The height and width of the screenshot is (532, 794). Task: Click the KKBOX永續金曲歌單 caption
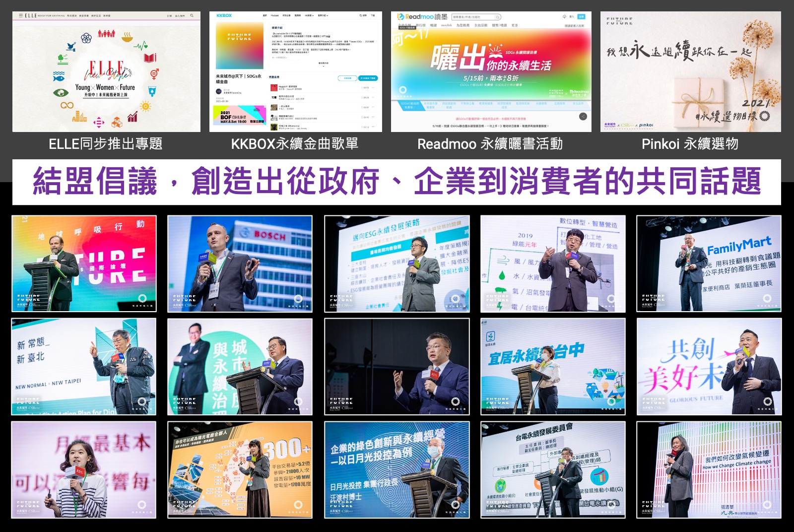(295, 144)
